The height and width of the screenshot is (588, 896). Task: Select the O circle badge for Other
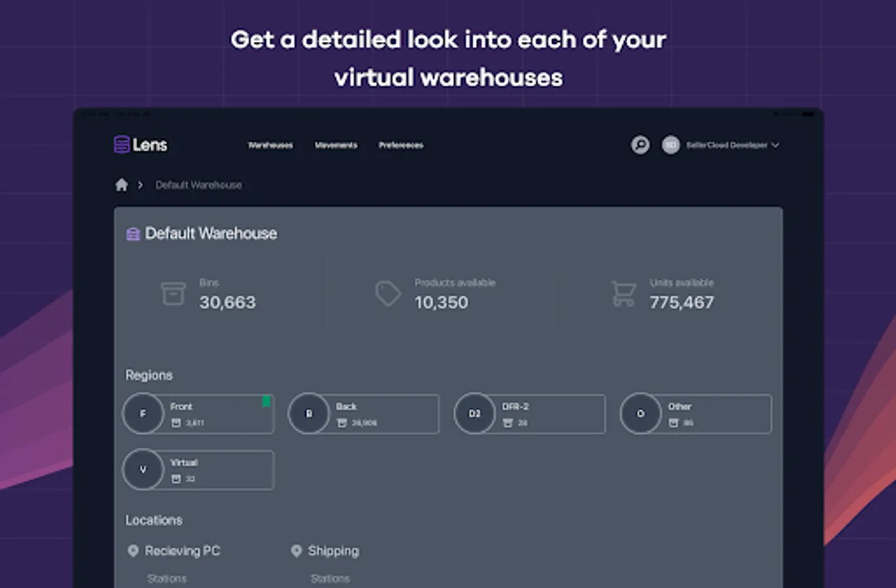point(640,414)
